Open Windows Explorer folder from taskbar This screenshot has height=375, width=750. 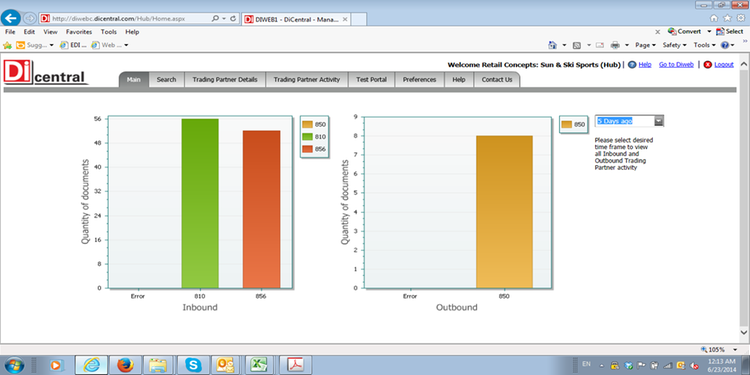157,365
